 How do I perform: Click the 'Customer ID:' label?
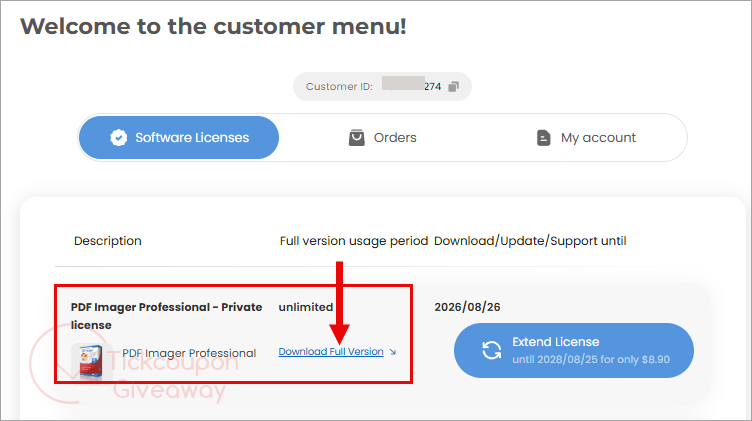tap(339, 87)
